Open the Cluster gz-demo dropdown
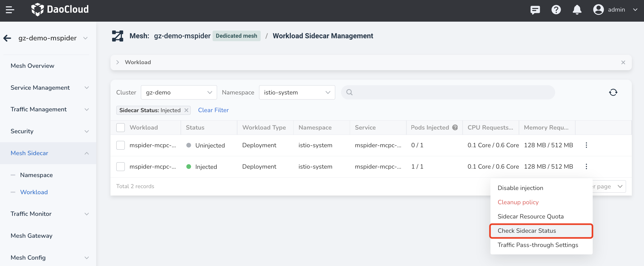The image size is (644, 266). click(x=179, y=92)
